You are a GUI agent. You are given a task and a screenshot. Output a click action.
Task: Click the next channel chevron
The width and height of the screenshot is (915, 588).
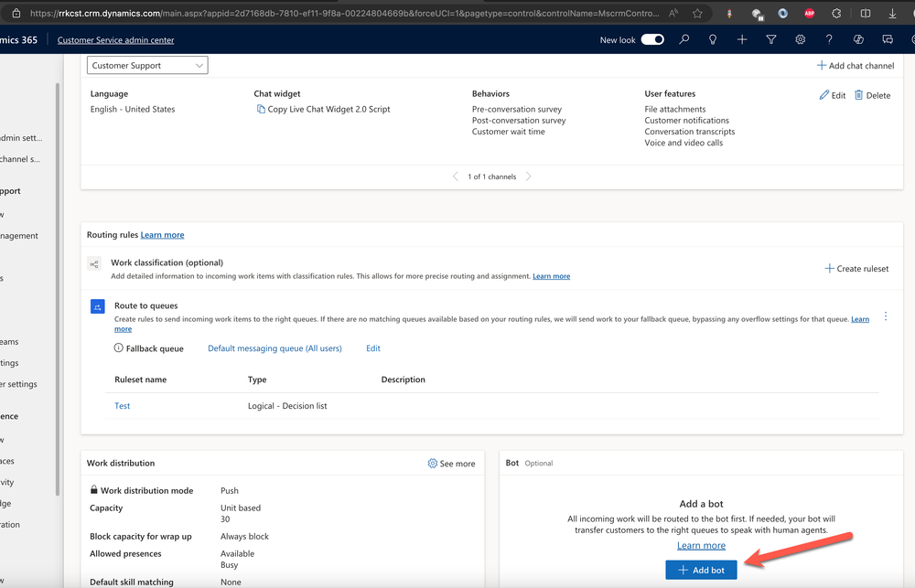529,176
